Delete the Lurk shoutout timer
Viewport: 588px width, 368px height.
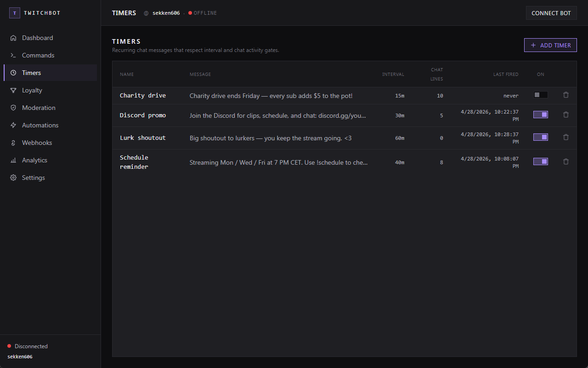[x=566, y=137]
